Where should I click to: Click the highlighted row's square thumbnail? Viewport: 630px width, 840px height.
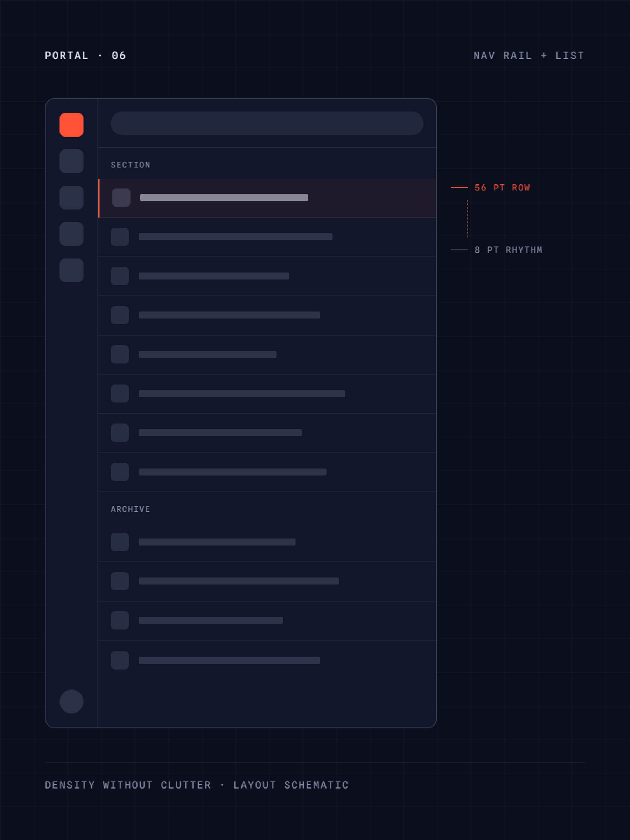[121, 197]
